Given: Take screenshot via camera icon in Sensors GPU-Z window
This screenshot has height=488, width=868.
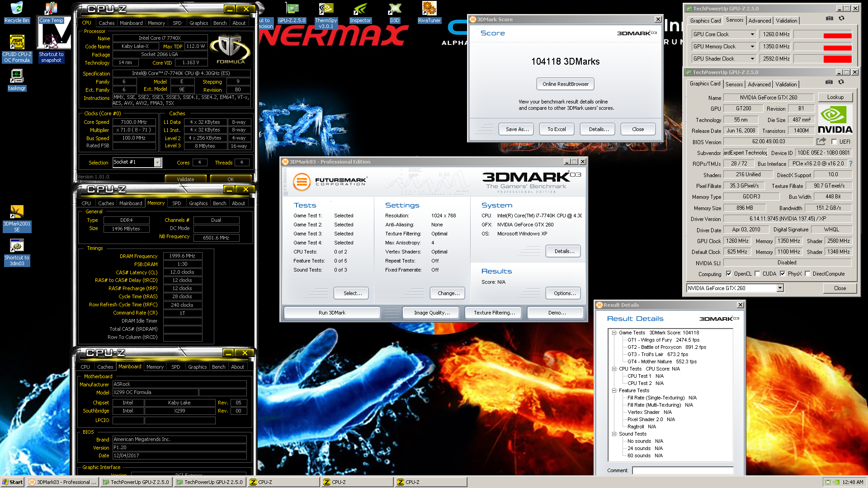Looking at the screenshot, I should [830, 19].
